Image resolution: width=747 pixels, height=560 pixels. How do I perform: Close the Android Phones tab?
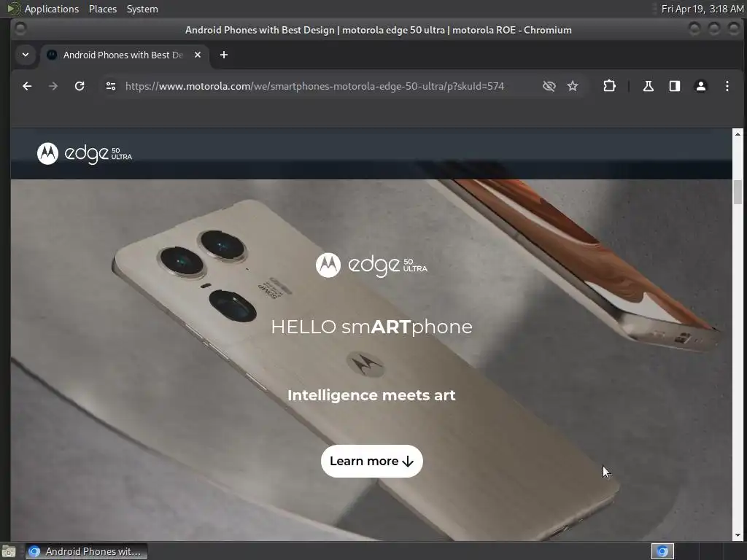(x=198, y=55)
